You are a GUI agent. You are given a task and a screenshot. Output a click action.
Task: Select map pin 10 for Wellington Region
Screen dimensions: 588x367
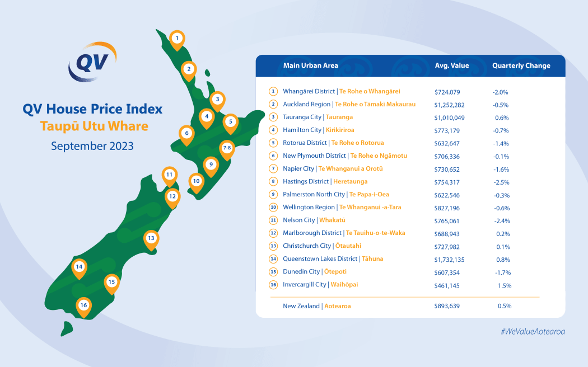pos(197,181)
